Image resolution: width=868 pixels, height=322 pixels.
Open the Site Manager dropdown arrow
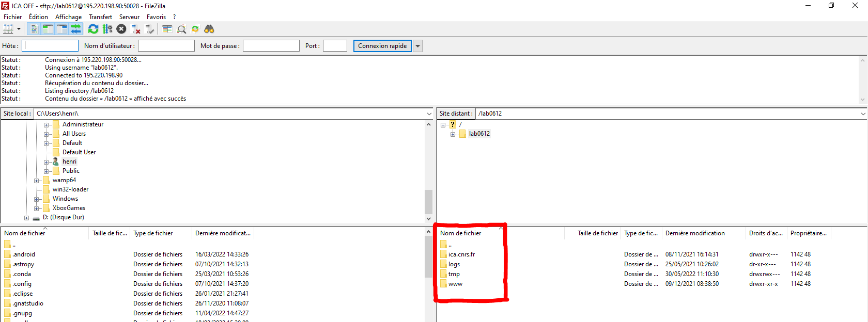pos(19,29)
